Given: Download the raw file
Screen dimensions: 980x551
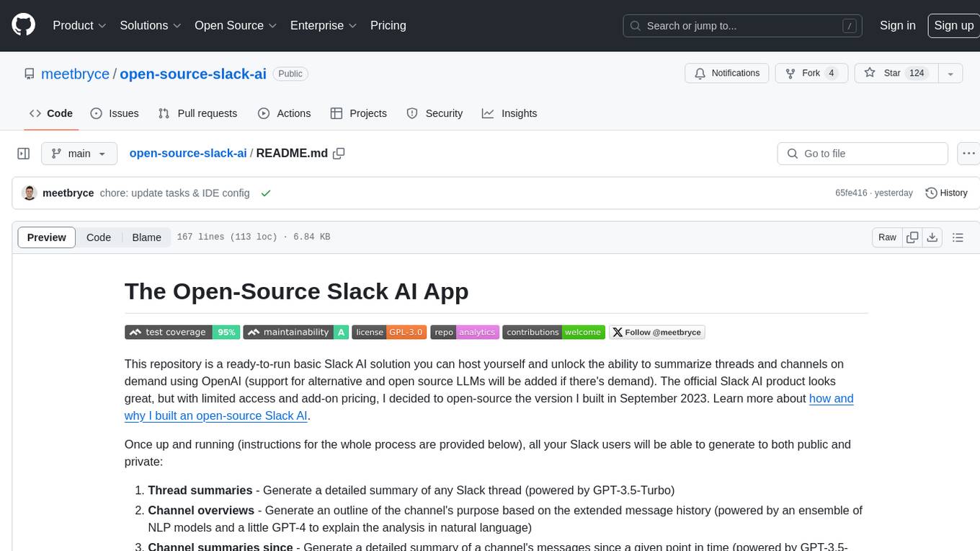Looking at the screenshot, I should tap(932, 237).
